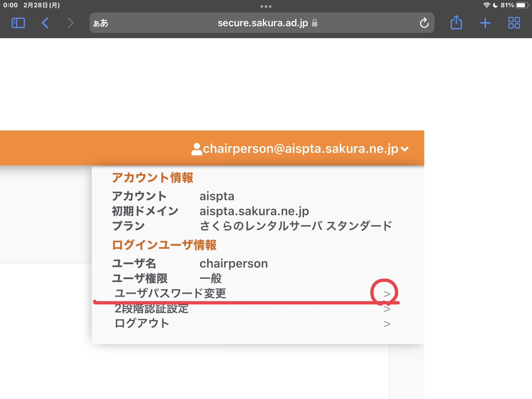532x399 pixels.
Task: Click the username value chairperson
Action: (234, 264)
